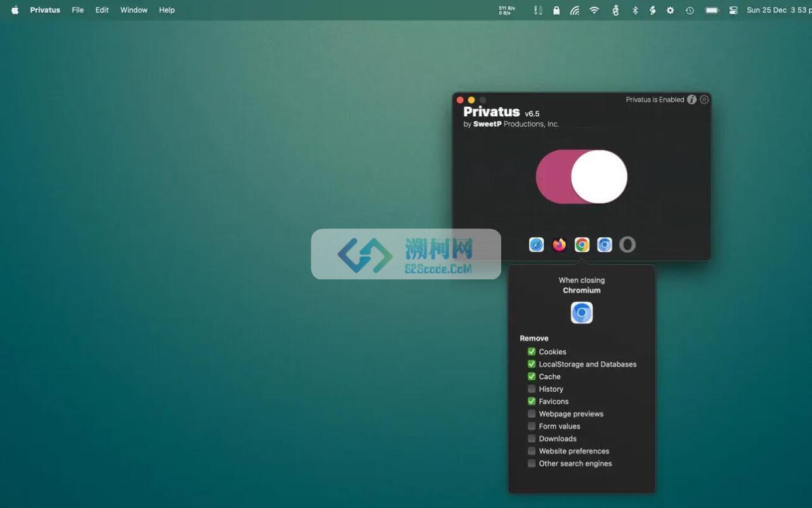Click 'by SweetP Productions, Inc.' text
The width and height of the screenshot is (812, 508).
(511, 124)
